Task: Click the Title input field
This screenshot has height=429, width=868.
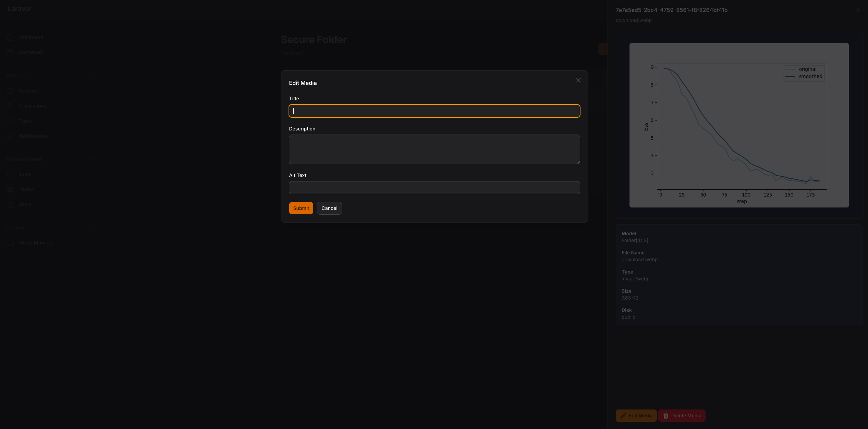Action: click(434, 111)
